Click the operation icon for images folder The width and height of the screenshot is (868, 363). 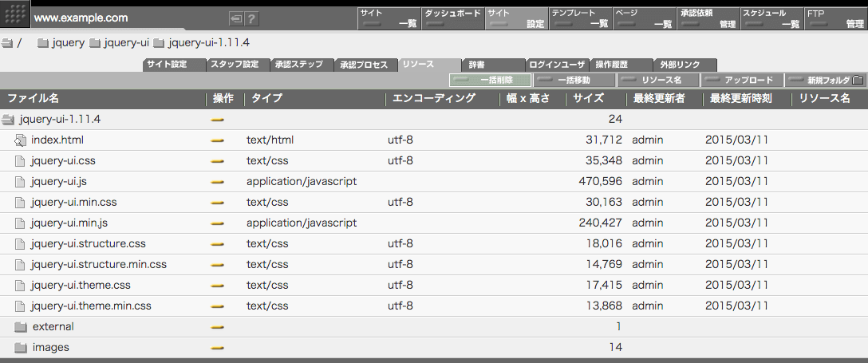[x=217, y=348]
